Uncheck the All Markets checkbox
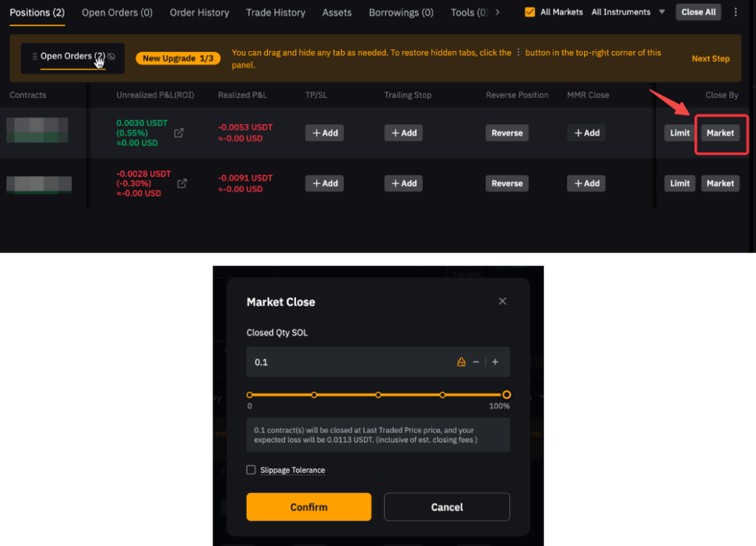Image resolution: width=756 pixels, height=546 pixels. 530,13
